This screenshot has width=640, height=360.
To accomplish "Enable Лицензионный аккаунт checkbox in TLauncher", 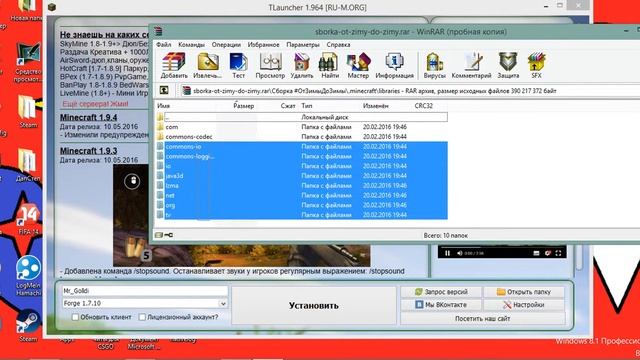I will (x=142, y=317).
